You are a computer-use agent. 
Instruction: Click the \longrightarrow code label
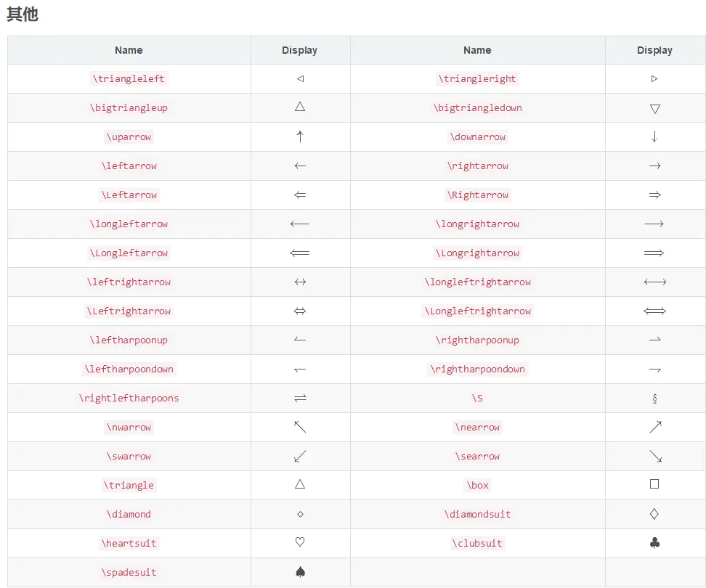point(478,224)
